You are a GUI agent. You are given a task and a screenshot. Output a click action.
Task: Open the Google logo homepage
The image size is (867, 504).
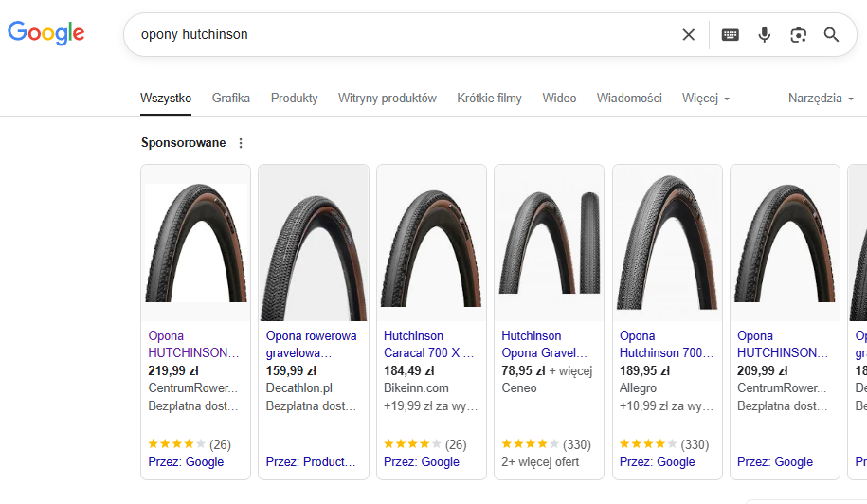[x=45, y=32]
